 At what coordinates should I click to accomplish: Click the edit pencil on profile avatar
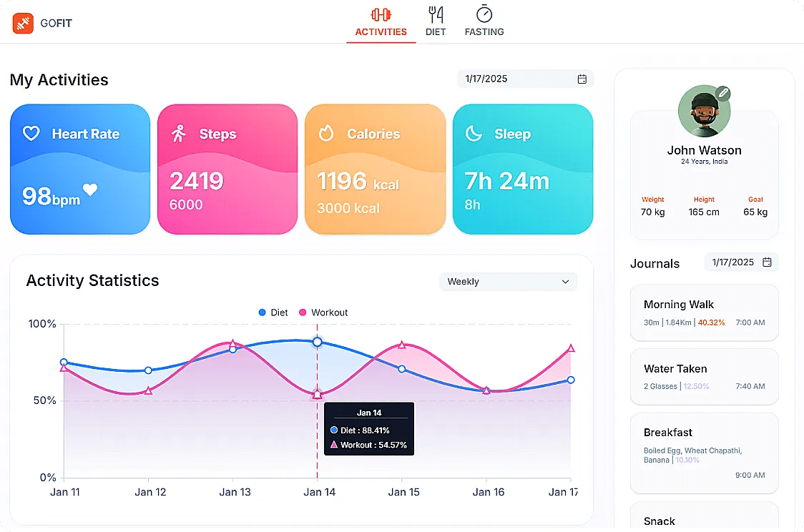coord(723,93)
